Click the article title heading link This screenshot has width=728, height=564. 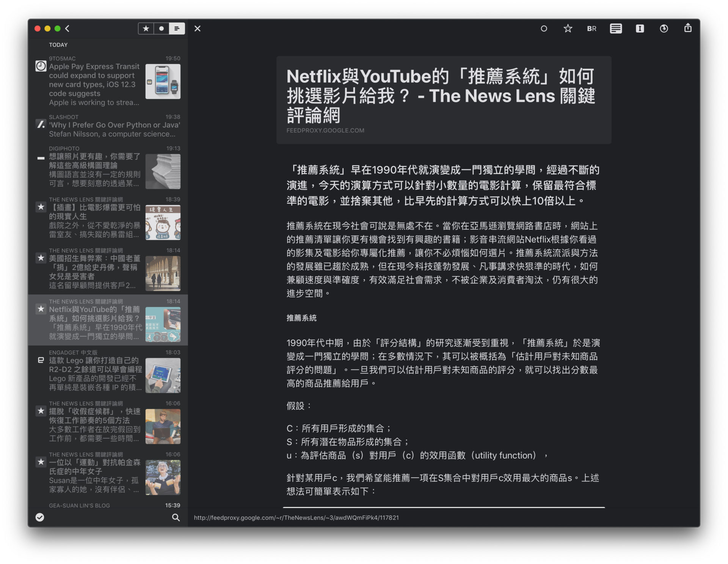click(441, 96)
